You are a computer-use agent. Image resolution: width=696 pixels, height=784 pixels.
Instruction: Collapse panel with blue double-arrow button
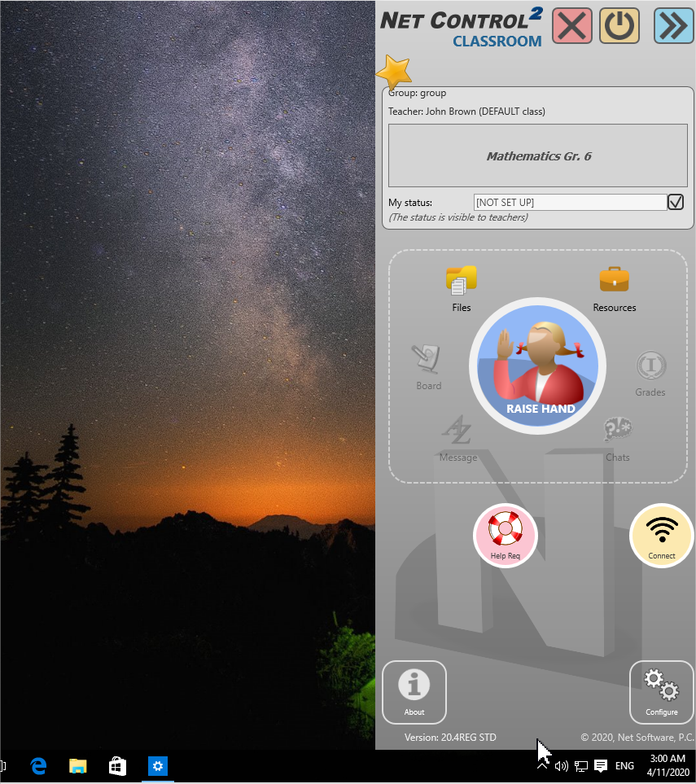673,26
